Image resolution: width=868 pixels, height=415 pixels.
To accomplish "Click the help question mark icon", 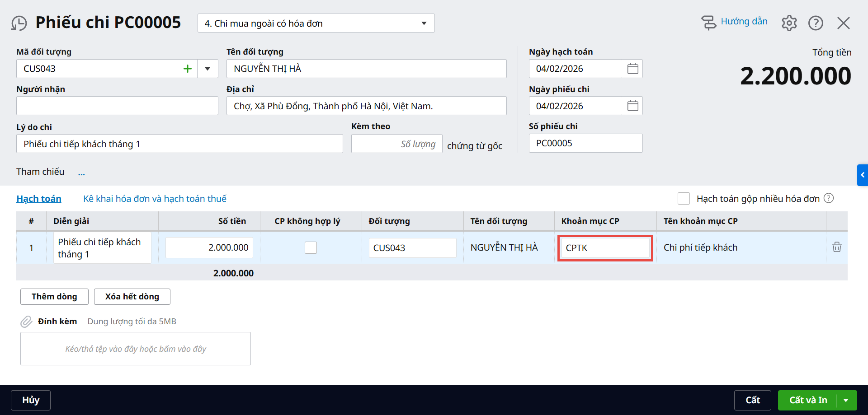I will [816, 23].
